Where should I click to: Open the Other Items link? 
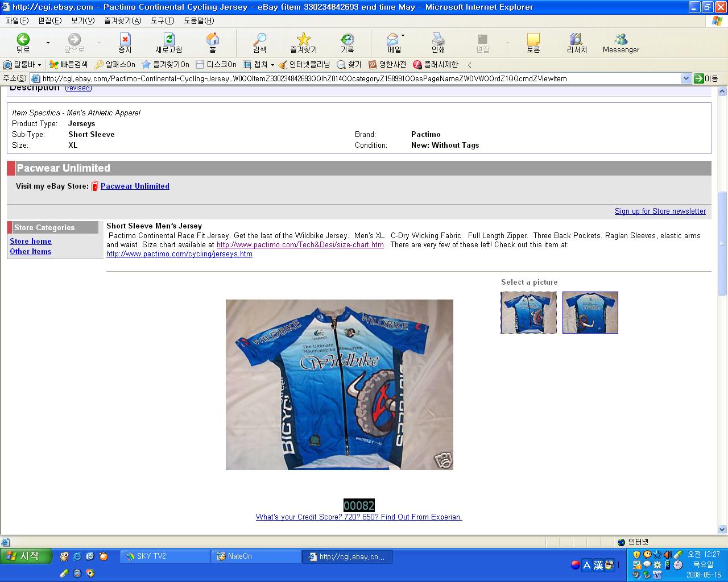(31, 251)
